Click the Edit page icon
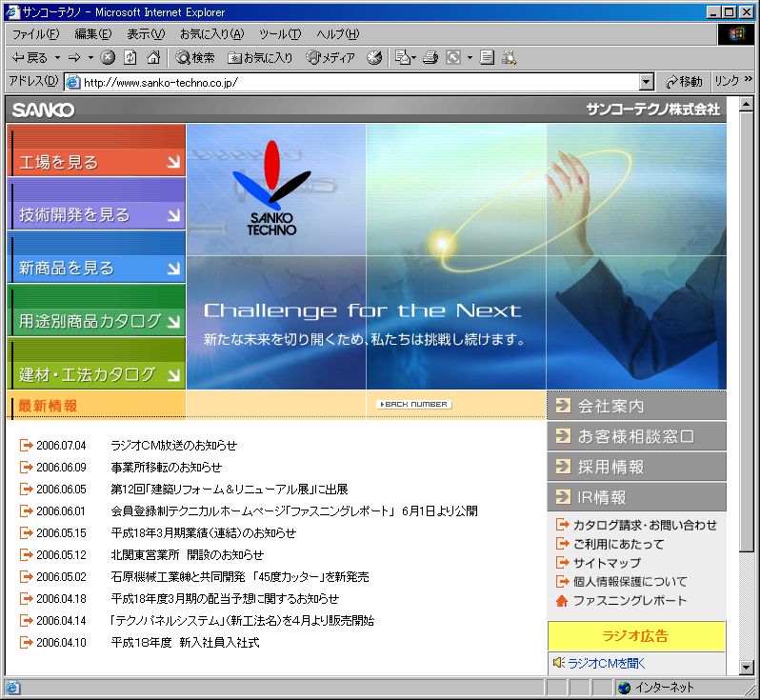 point(453,58)
